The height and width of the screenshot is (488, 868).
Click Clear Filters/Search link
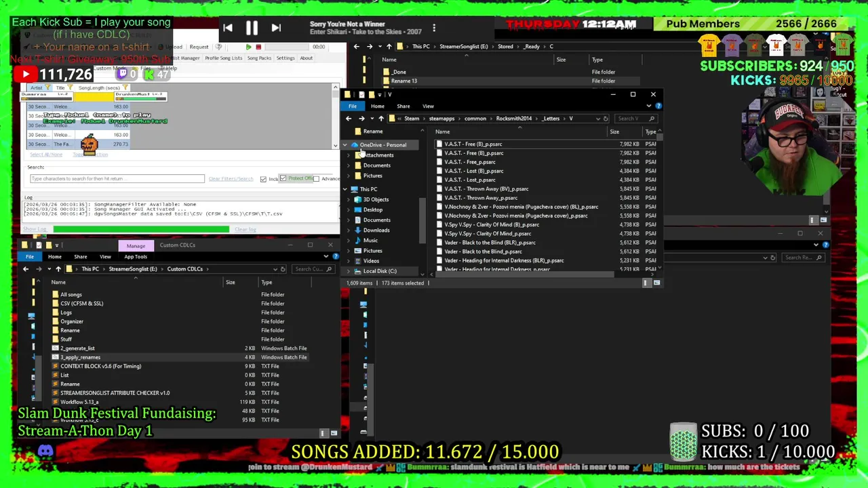click(x=231, y=179)
